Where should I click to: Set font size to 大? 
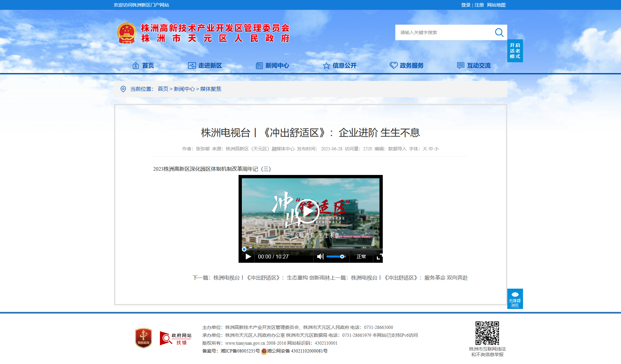click(x=425, y=149)
